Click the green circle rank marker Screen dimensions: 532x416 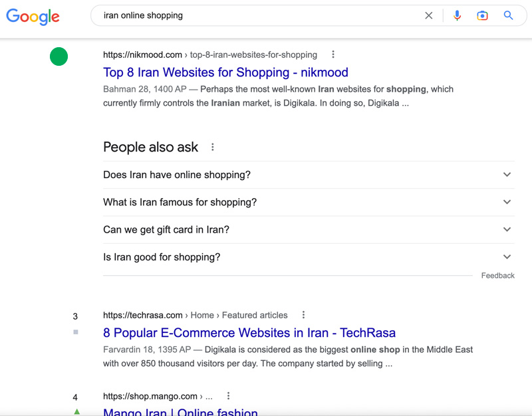59,56
